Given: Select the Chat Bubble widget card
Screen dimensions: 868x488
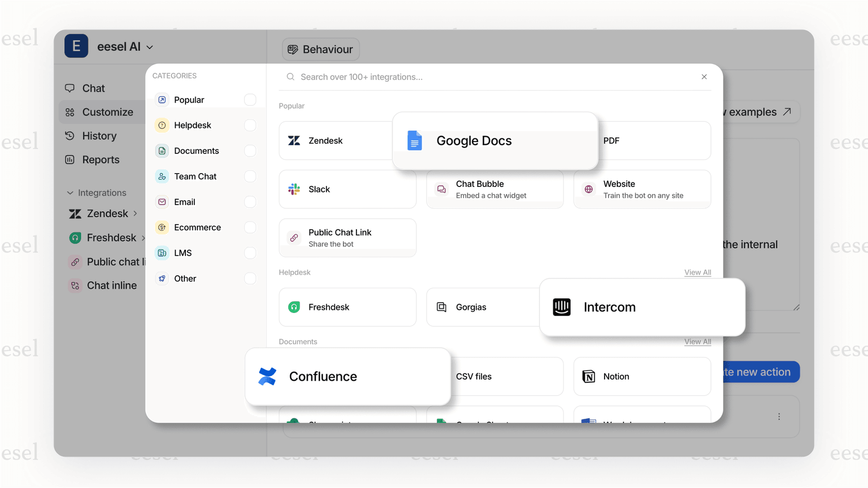Looking at the screenshot, I should [x=495, y=189].
